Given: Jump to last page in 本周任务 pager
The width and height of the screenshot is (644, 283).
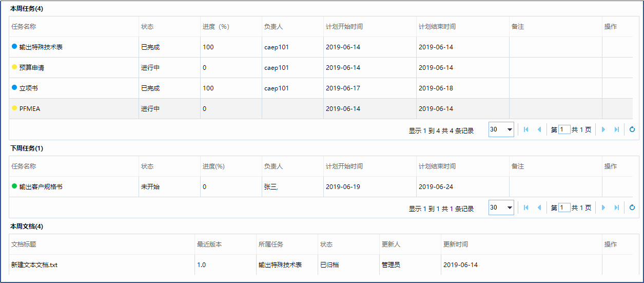Looking at the screenshot, I should click(x=616, y=130).
